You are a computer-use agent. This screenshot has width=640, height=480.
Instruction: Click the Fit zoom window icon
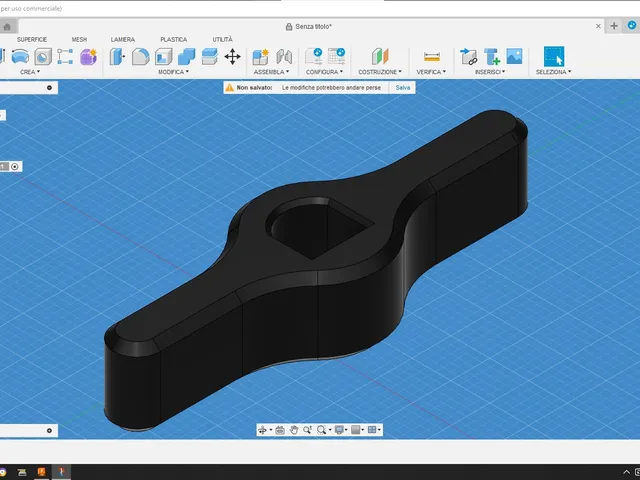[x=322, y=430]
